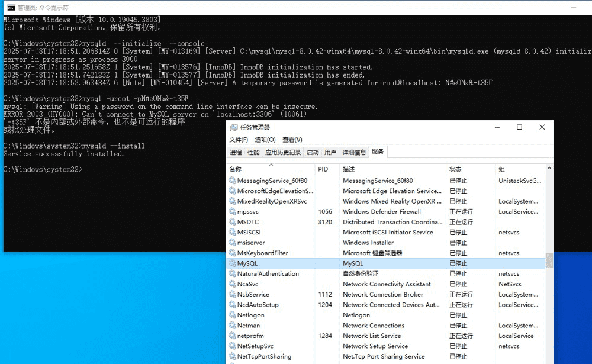Click the command prompt input line
The height and width of the screenshot is (364, 592).
43,169
